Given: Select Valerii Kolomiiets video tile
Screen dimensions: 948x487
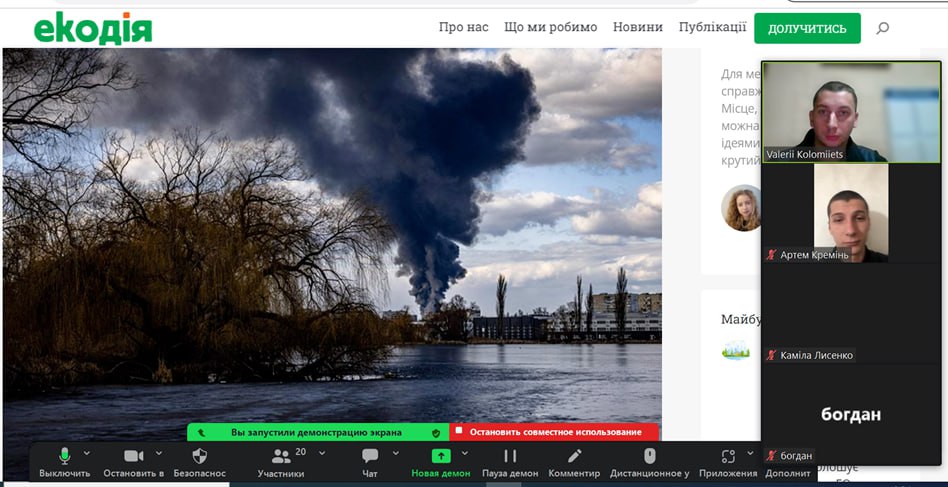Looking at the screenshot, I should [x=851, y=112].
